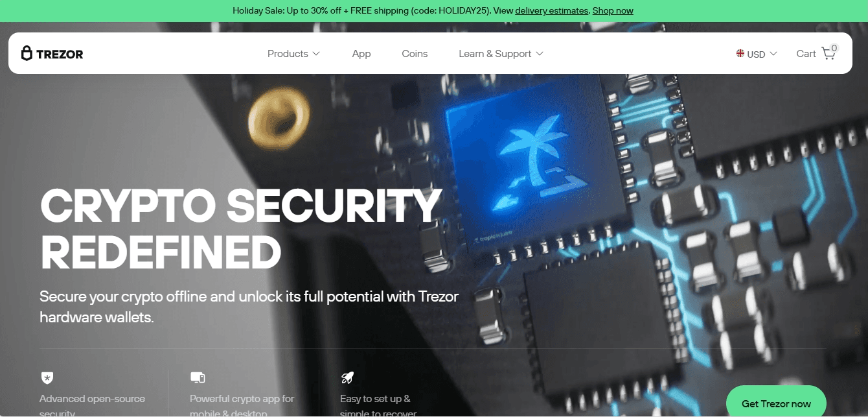Expand the Products dropdown chevron
The image size is (868, 417).
316,54
